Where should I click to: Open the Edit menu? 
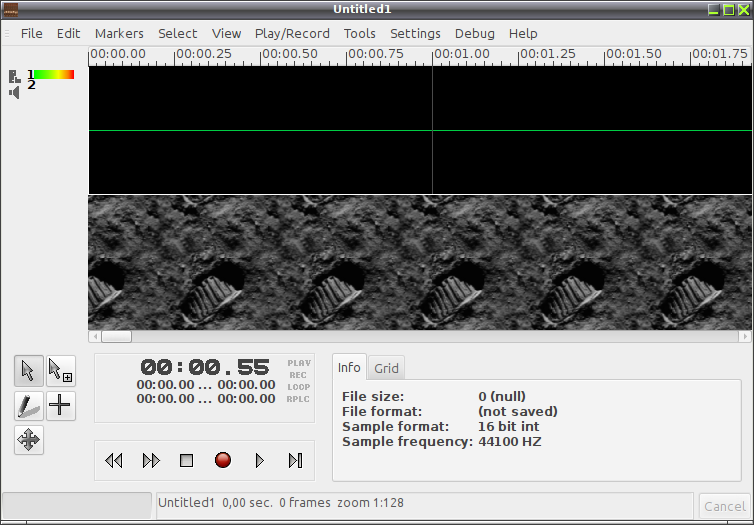[68, 34]
